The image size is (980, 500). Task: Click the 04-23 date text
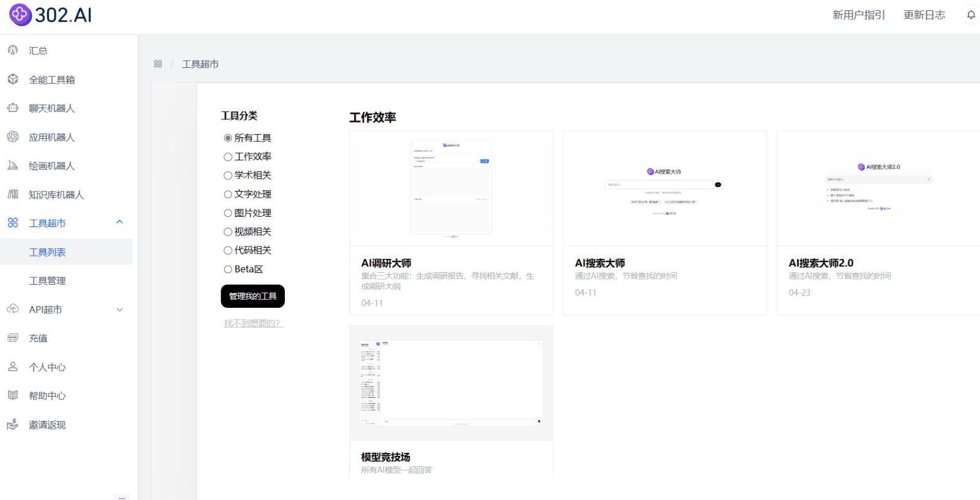tap(799, 293)
